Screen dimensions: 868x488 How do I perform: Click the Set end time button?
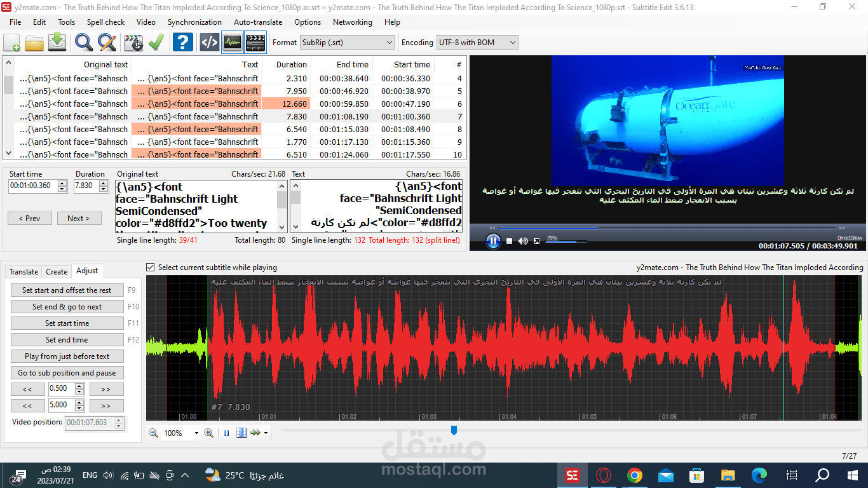[67, 340]
